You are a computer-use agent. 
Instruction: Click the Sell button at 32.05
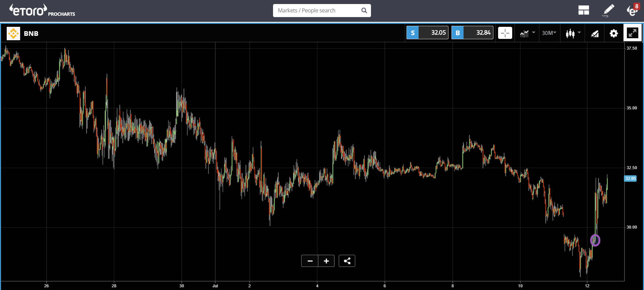click(x=427, y=33)
